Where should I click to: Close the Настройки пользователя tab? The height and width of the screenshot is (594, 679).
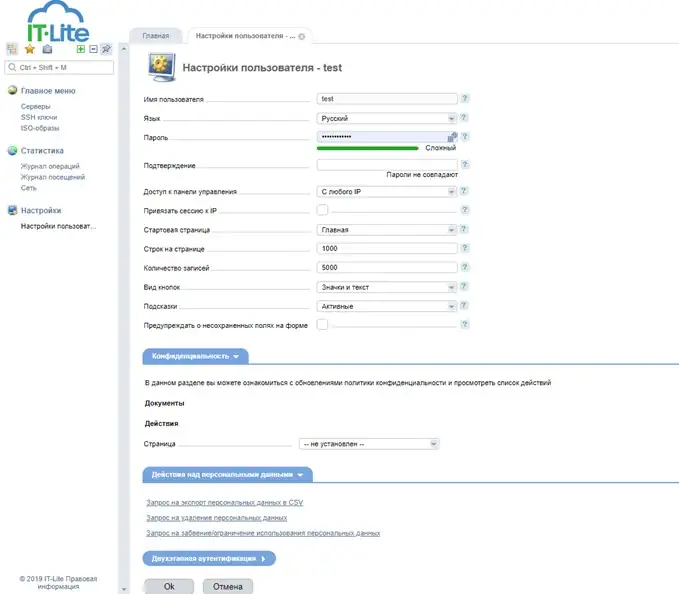[x=302, y=36]
